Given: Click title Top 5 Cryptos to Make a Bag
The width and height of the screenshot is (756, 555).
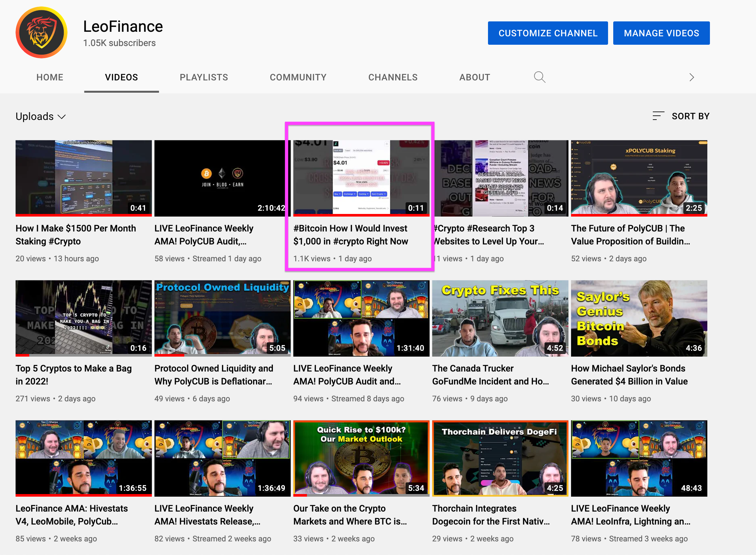Looking at the screenshot, I should [73, 374].
